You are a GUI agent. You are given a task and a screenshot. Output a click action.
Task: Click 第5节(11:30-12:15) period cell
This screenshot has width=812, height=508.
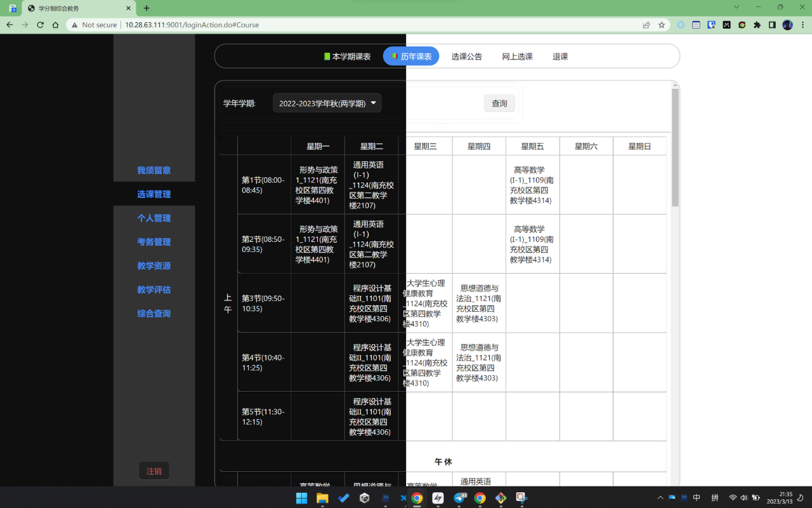pos(264,417)
